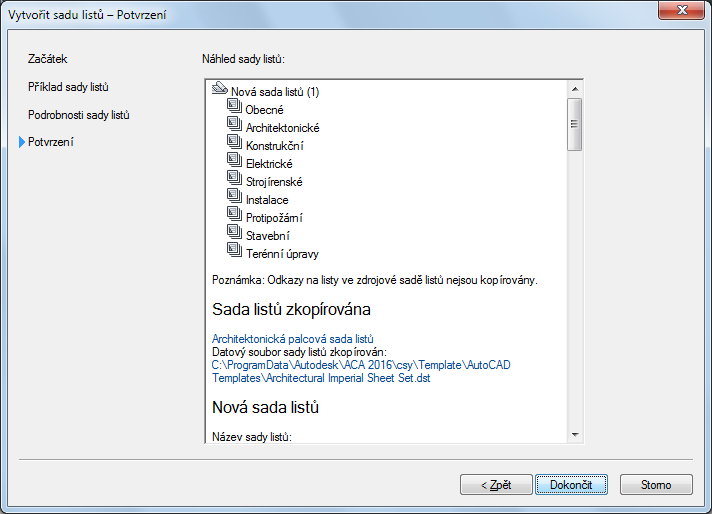
Task: Click the Terénní úpravy subset icon
Action: [235, 253]
